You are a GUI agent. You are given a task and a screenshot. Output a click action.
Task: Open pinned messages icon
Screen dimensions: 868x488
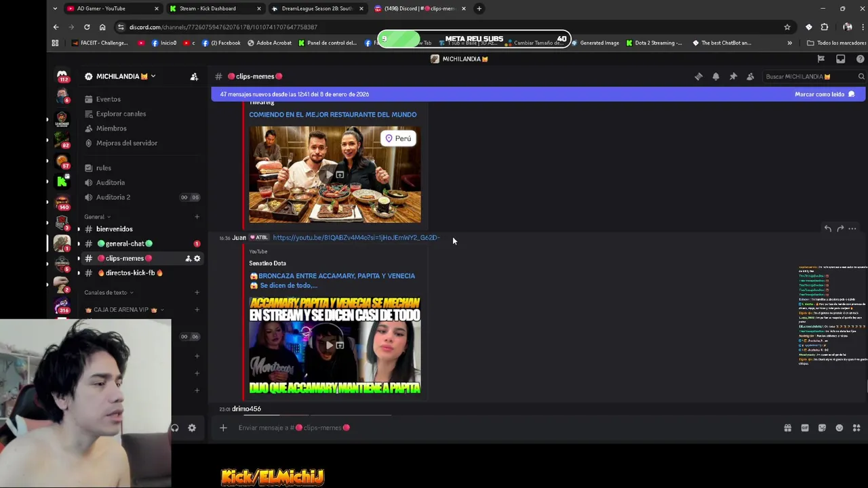733,77
